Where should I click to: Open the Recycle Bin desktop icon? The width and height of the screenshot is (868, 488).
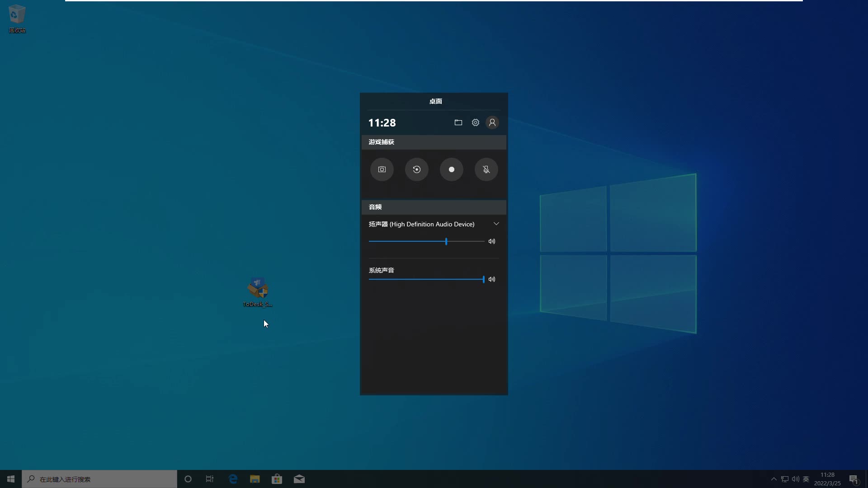tap(17, 19)
